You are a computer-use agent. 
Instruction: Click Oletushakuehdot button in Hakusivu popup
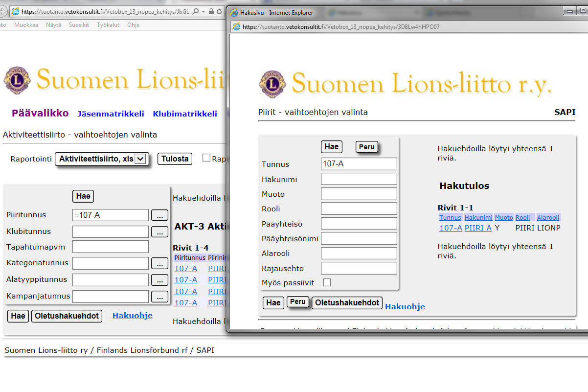(x=347, y=303)
